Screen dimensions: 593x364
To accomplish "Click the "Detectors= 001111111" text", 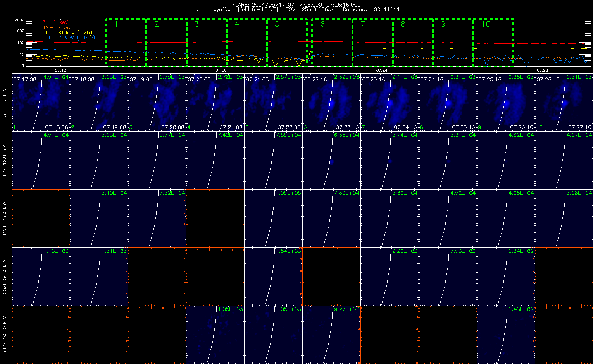I will [373, 9].
